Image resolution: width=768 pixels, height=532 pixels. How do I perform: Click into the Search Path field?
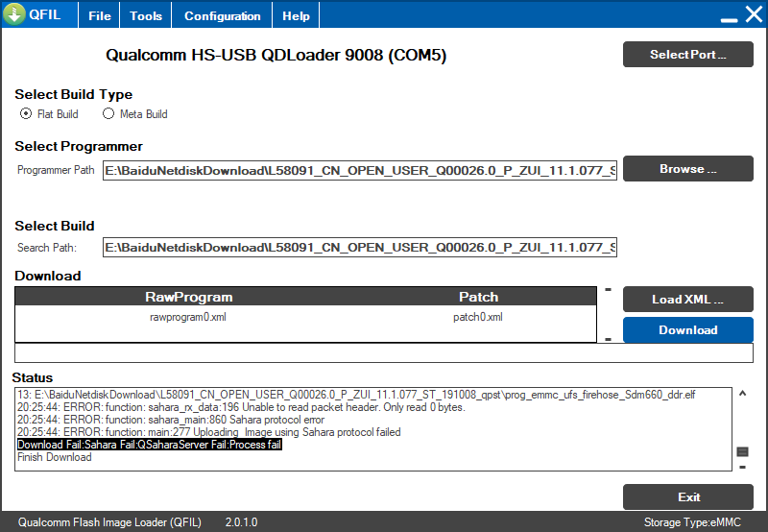pyautogui.click(x=359, y=247)
